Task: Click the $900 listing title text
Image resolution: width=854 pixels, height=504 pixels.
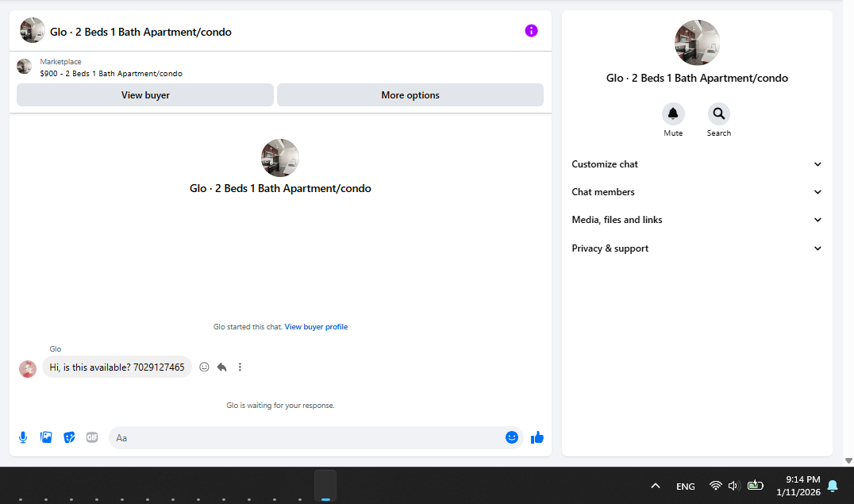Action: click(111, 74)
